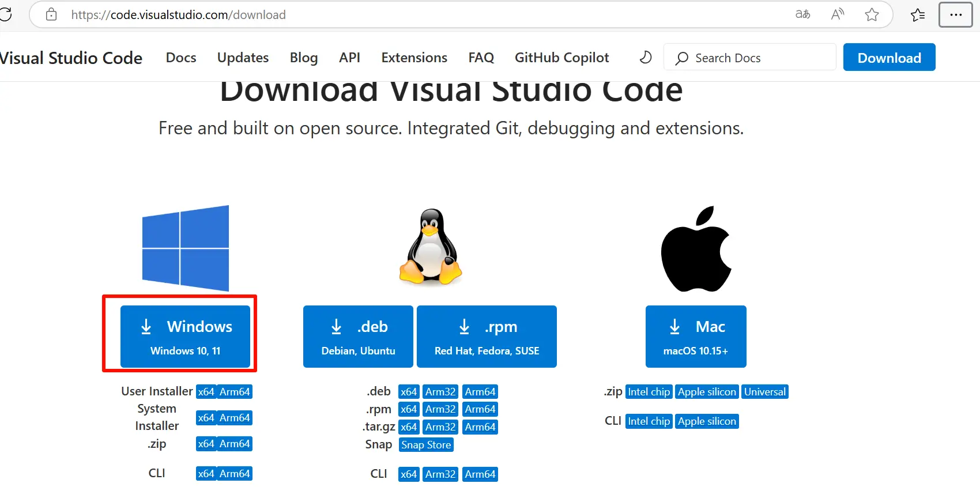Screen dimensions: 980x487
Task: Choose the Linux .deb Arm32 link
Action: pos(440,392)
